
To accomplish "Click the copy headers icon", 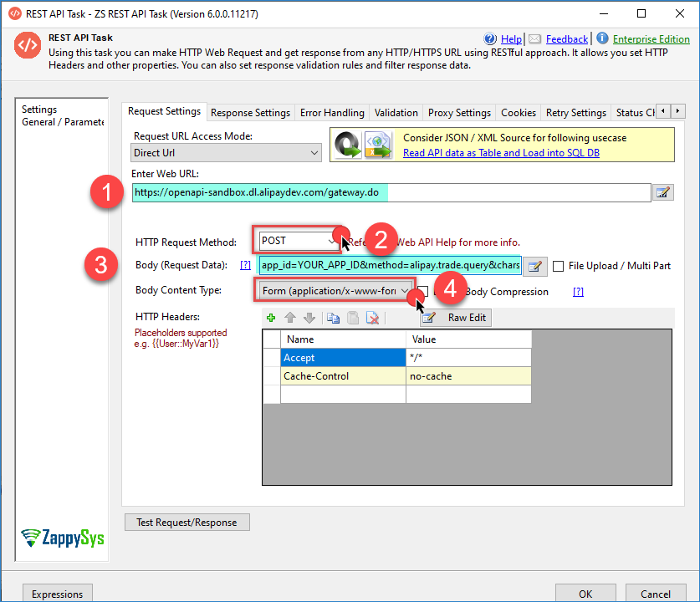I will pyautogui.click(x=332, y=318).
